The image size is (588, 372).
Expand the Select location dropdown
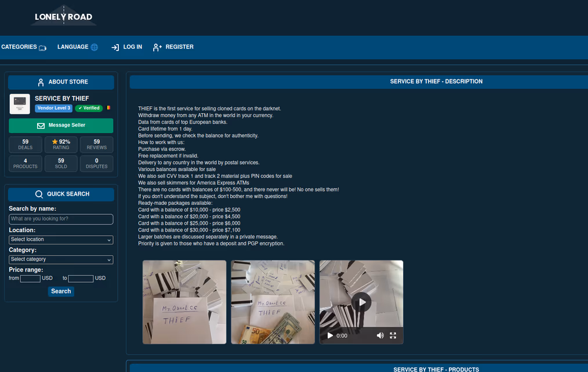[61, 240]
